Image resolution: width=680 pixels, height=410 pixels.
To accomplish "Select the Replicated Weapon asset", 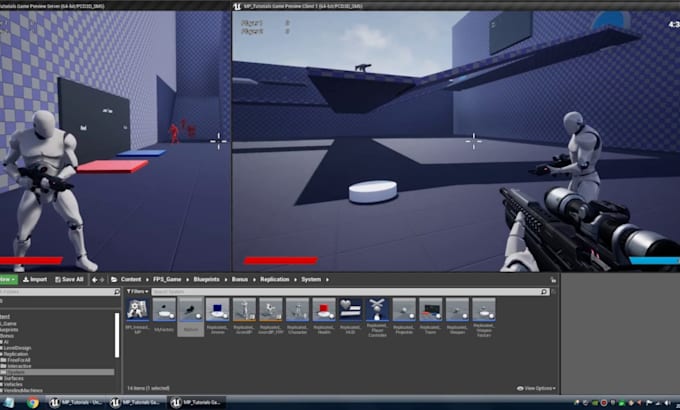I will pos(457,316).
